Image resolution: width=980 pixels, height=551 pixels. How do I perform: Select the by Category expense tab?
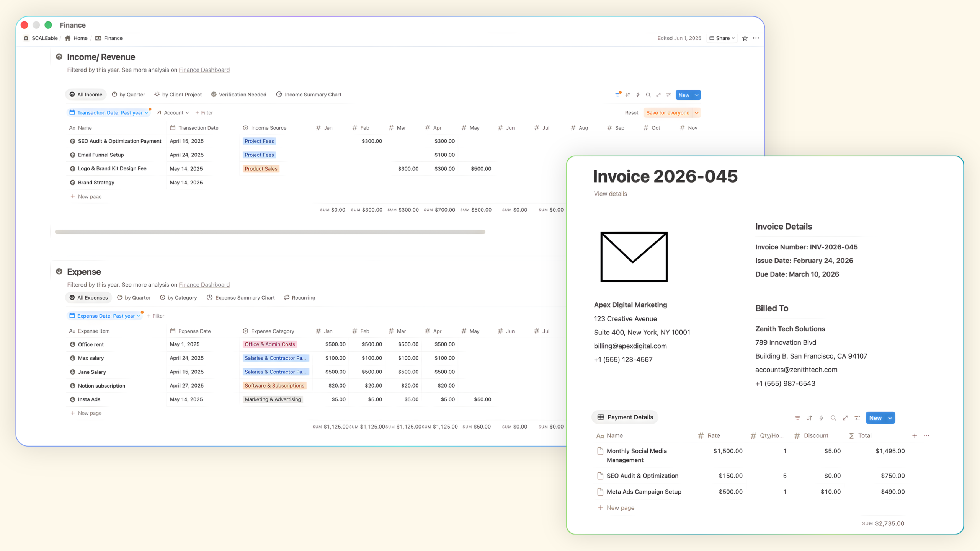point(178,298)
